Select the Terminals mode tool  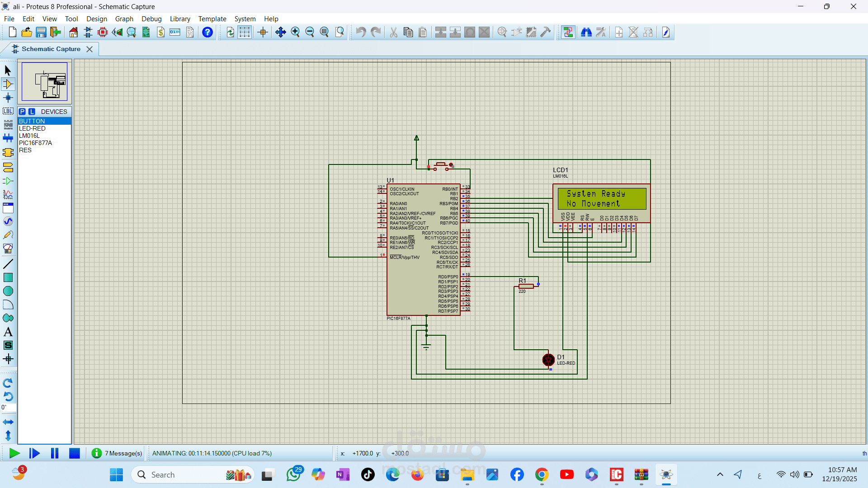tap(8, 168)
